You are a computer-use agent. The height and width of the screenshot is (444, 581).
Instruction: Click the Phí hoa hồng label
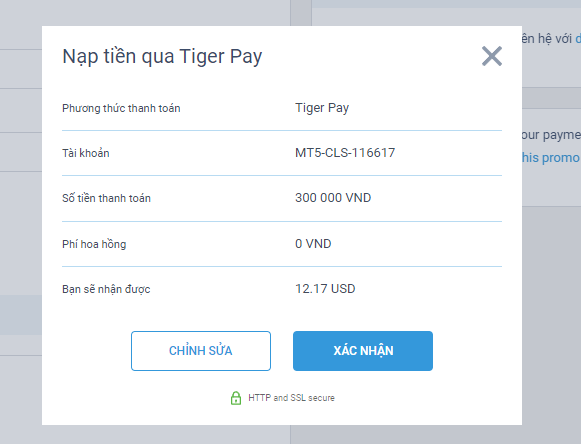coord(94,244)
